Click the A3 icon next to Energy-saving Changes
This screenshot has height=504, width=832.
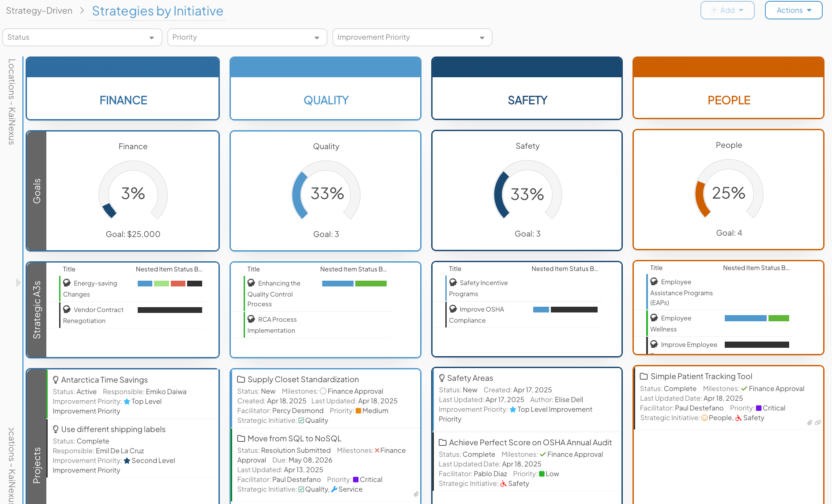[x=67, y=283]
